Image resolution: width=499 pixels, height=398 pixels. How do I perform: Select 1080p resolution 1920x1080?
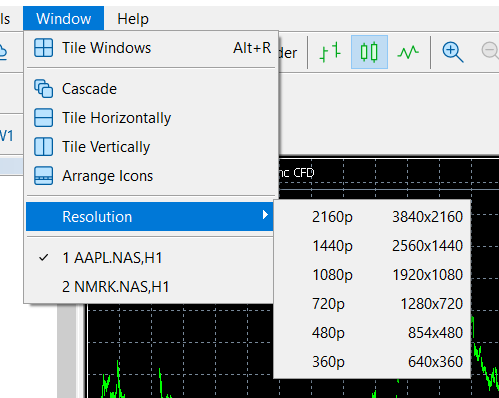[372, 275]
